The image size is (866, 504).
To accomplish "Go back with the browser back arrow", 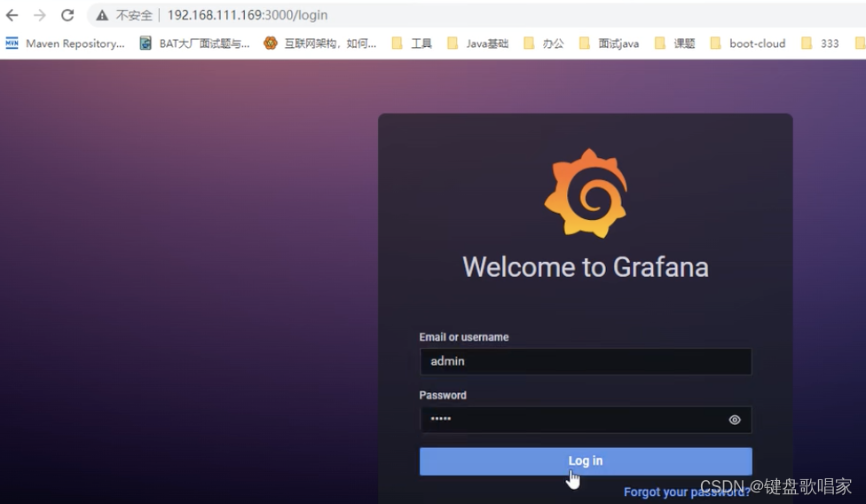I will coord(12,15).
